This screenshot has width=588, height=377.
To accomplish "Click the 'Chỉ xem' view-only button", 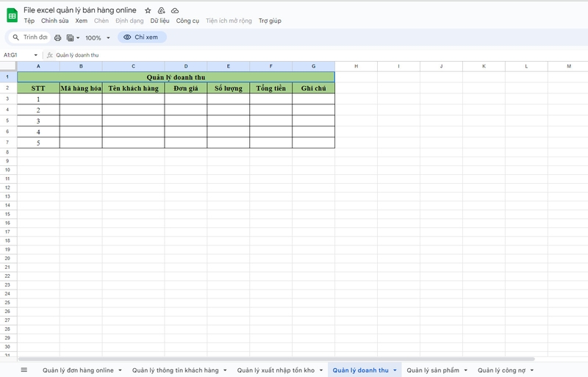I will tap(142, 37).
